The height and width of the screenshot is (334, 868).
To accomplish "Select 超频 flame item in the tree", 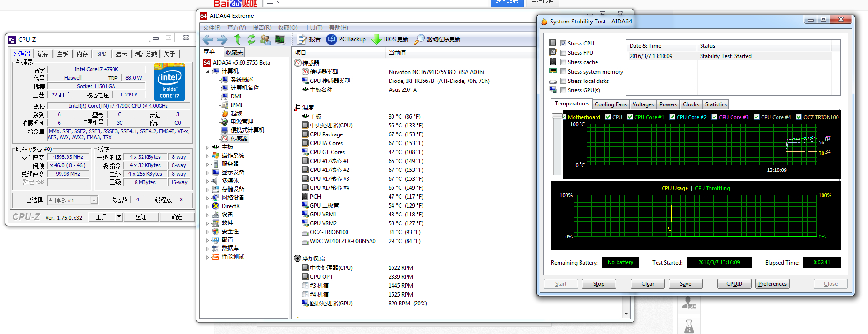I will [x=232, y=113].
